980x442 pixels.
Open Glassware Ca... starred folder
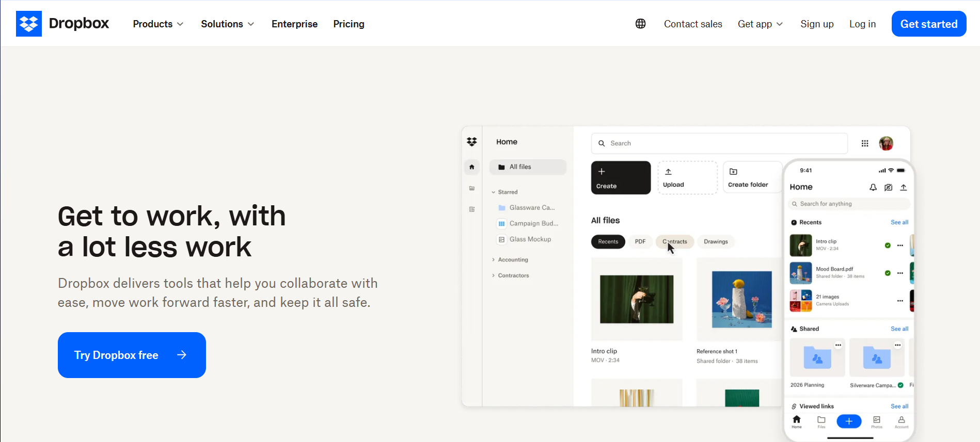(527, 207)
